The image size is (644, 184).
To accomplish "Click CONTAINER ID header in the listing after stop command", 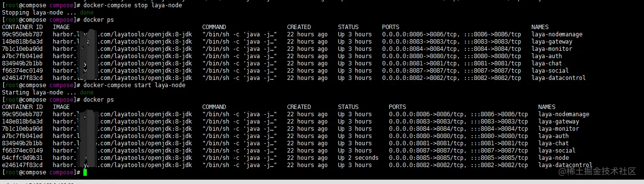I will tap(22, 27).
